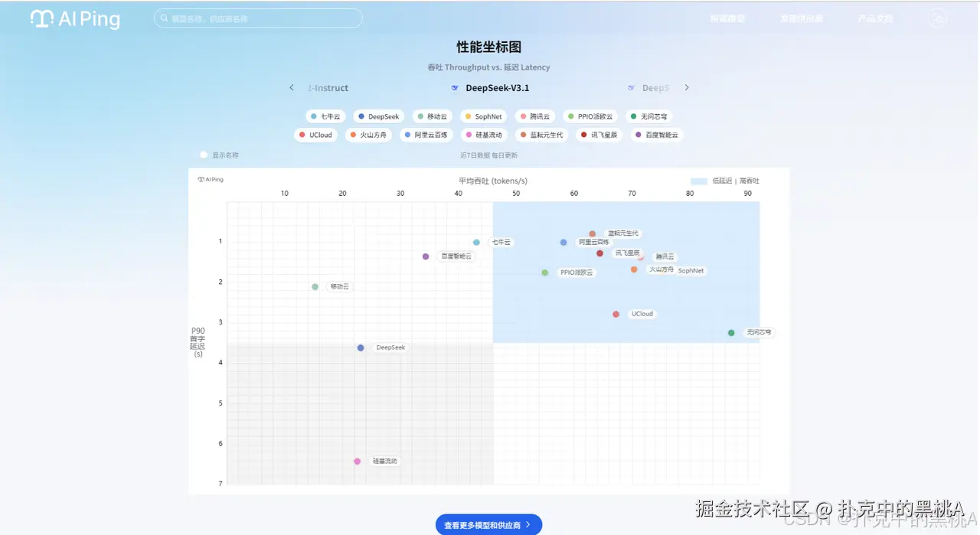Switch to the partially shown Instruct model tab
This screenshot has height=535, width=980.
[328, 88]
